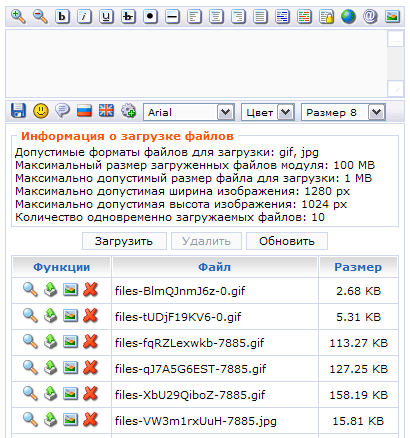This screenshot has height=438, width=410.
Task: Align text to the right
Action: tap(238, 16)
